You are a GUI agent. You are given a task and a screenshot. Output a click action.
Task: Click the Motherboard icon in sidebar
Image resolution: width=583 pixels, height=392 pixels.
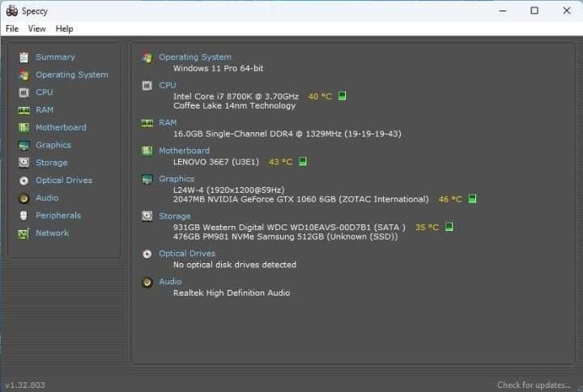(x=23, y=128)
